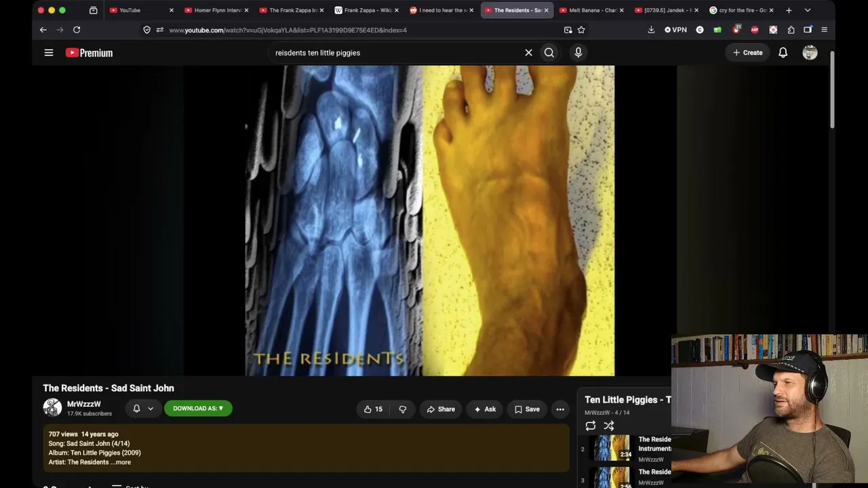Open the Ten Little Piggies playlist title
The image size is (868, 488).
point(628,400)
